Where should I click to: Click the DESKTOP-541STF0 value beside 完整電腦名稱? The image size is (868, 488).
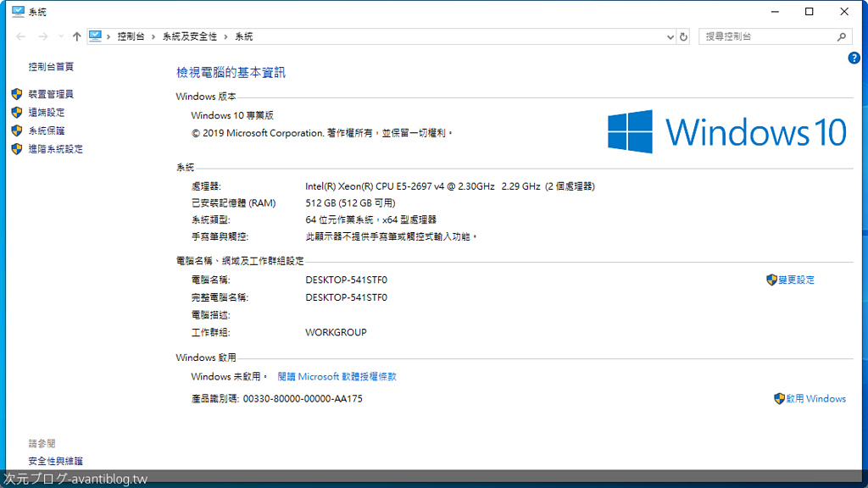(347, 297)
